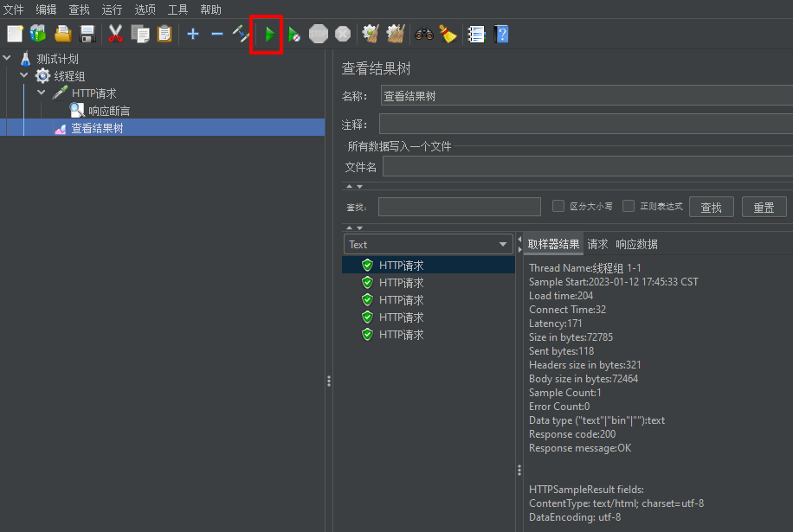Toggle enabled state toolbar icon
This screenshot has height=532, width=793.
point(242,34)
